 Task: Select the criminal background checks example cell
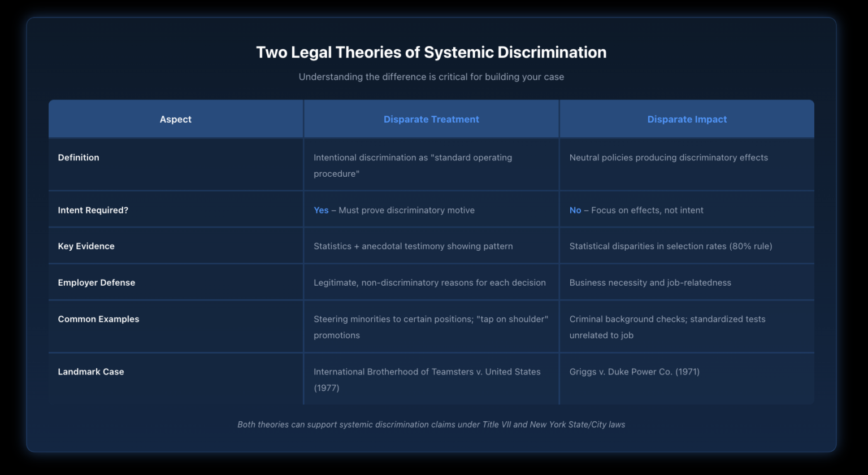(667, 326)
